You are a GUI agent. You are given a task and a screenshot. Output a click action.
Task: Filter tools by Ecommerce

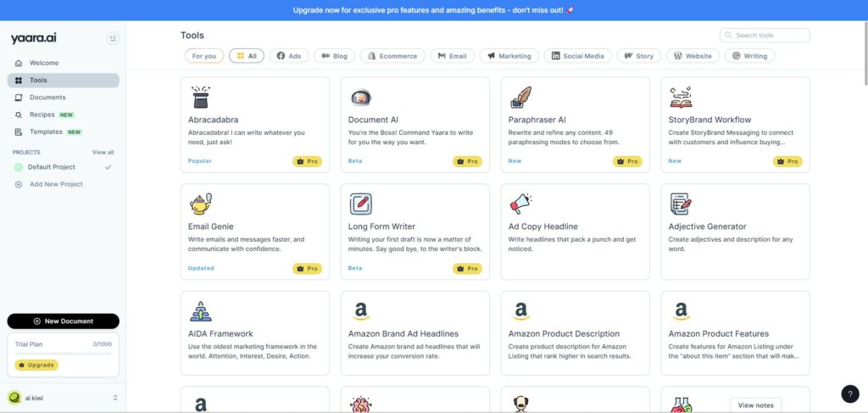[392, 56]
